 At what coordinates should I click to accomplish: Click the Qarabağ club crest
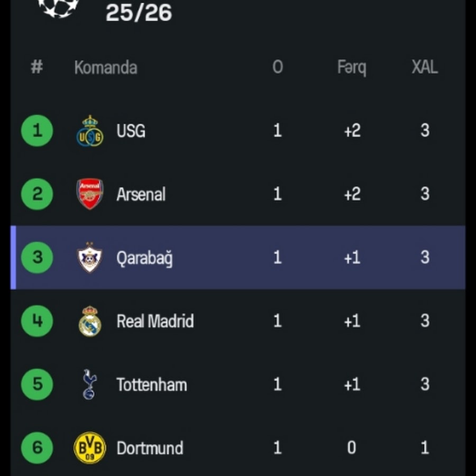(x=90, y=258)
